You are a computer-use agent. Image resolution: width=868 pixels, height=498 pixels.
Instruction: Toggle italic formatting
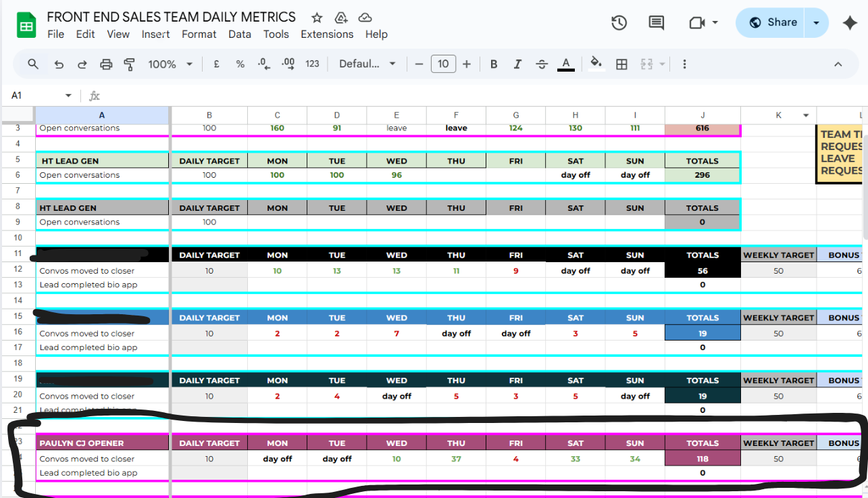(x=517, y=64)
